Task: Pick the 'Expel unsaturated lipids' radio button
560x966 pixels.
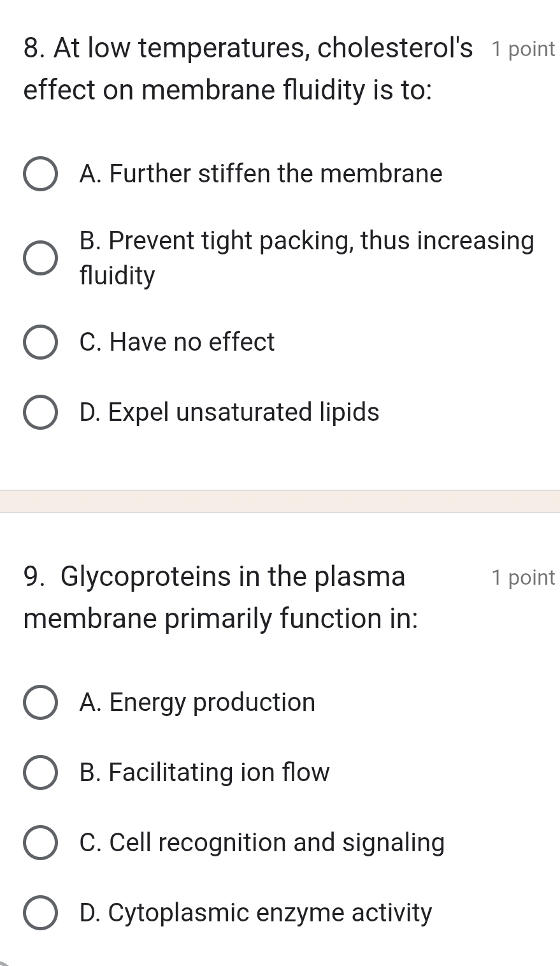Action: coord(40,413)
